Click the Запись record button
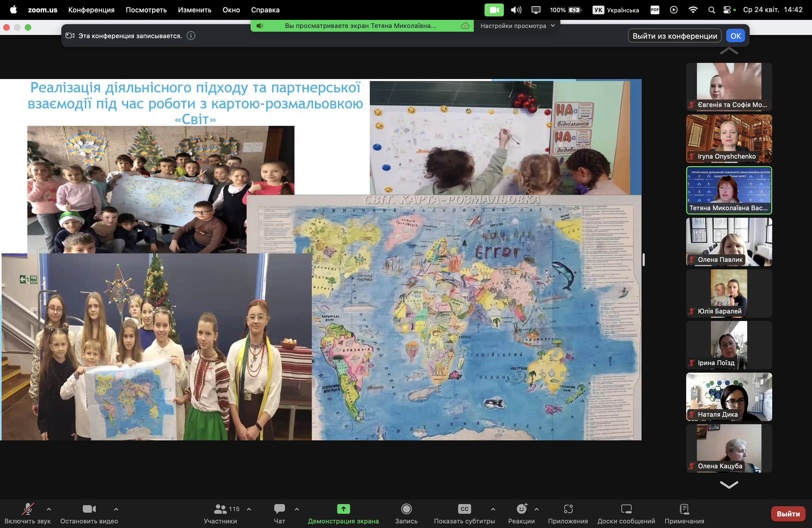Viewport: 812px width, 528px height. point(406,514)
